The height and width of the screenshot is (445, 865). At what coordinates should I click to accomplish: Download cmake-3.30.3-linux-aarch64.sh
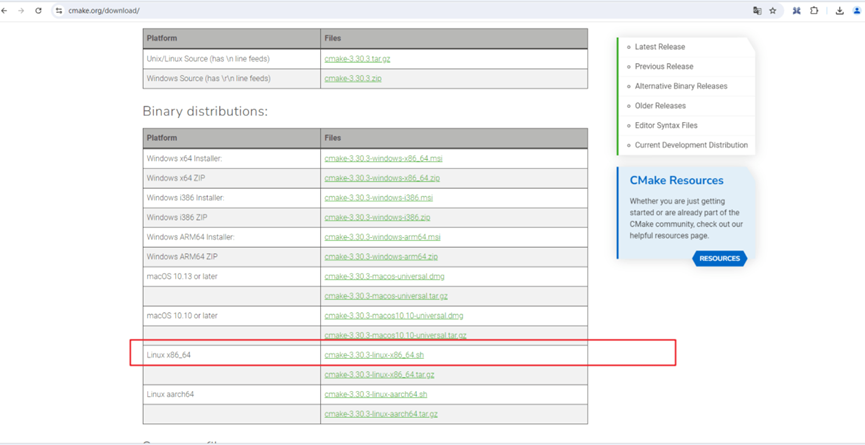(x=376, y=394)
